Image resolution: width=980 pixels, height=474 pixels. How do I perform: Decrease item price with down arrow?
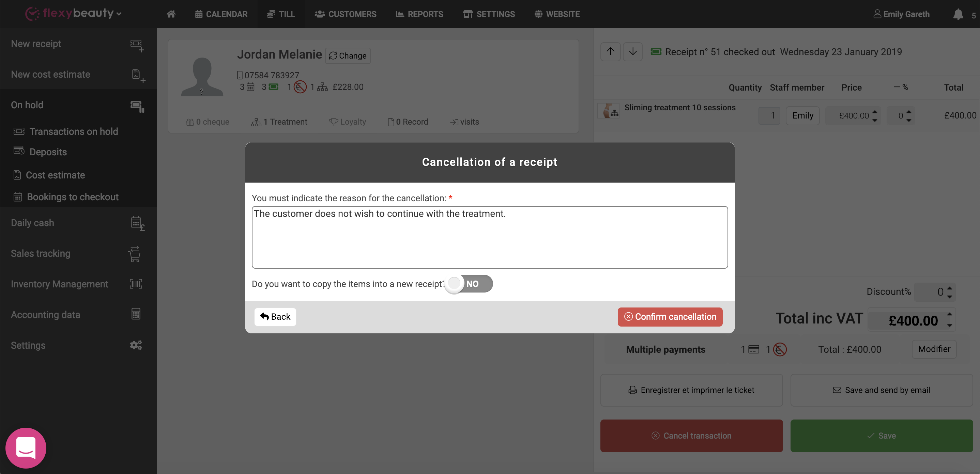coord(875,120)
